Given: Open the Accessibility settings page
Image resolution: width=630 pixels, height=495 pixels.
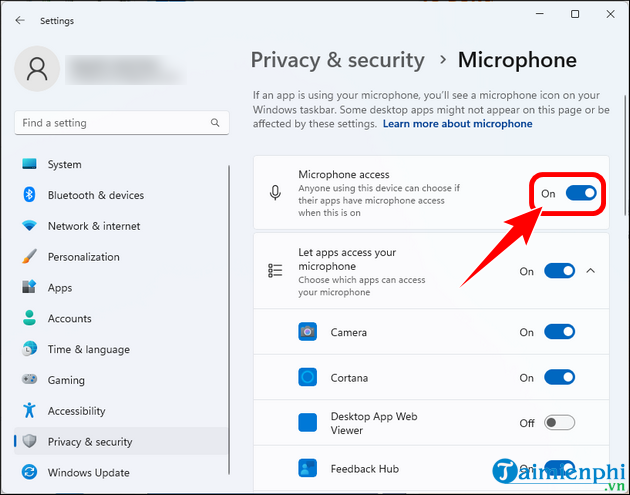Looking at the screenshot, I should 76,411.
